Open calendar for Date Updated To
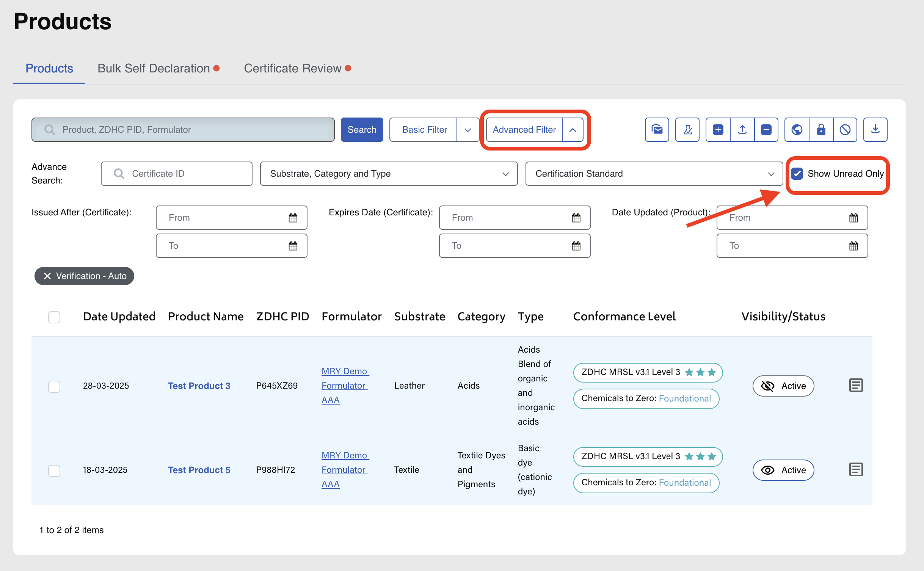The width and height of the screenshot is (924, 571). click(x=853, y=246)
